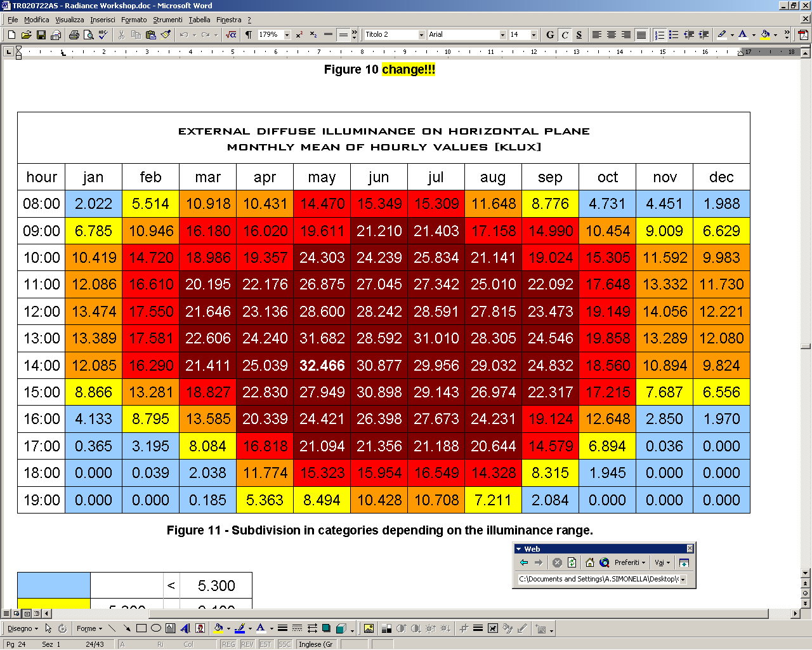Image resolution: width=812 pixels, height=650 pixels.
Task: Click the Format Painter brush icon
Action: pos(166,35)
